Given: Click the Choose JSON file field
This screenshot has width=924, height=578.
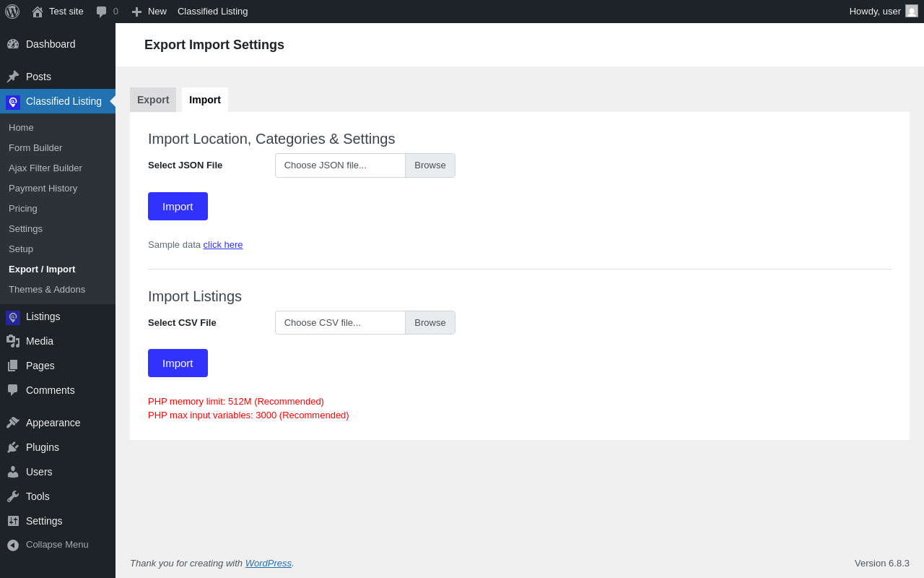Looking at the screenshot, I should click(340, 165).
